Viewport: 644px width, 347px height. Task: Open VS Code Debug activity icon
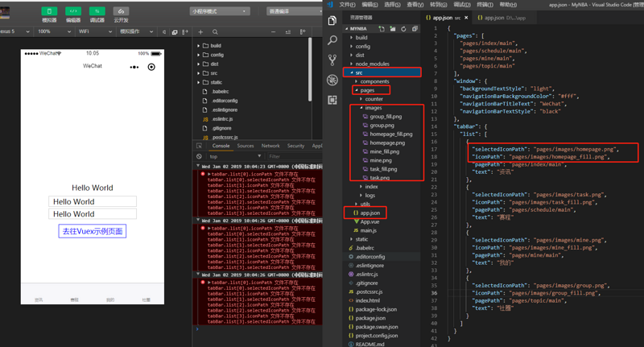pyautogui.click(x=332, y=80)
